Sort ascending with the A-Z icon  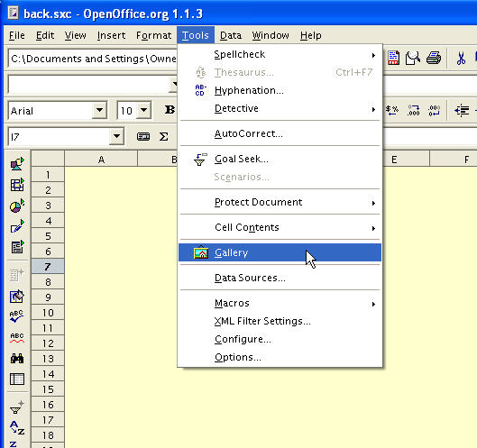pyautogui.click(x=17, y=427)
